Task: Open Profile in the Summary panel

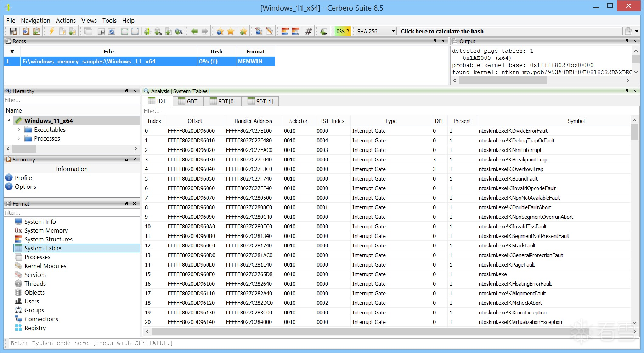Action: tap(23, 178)
